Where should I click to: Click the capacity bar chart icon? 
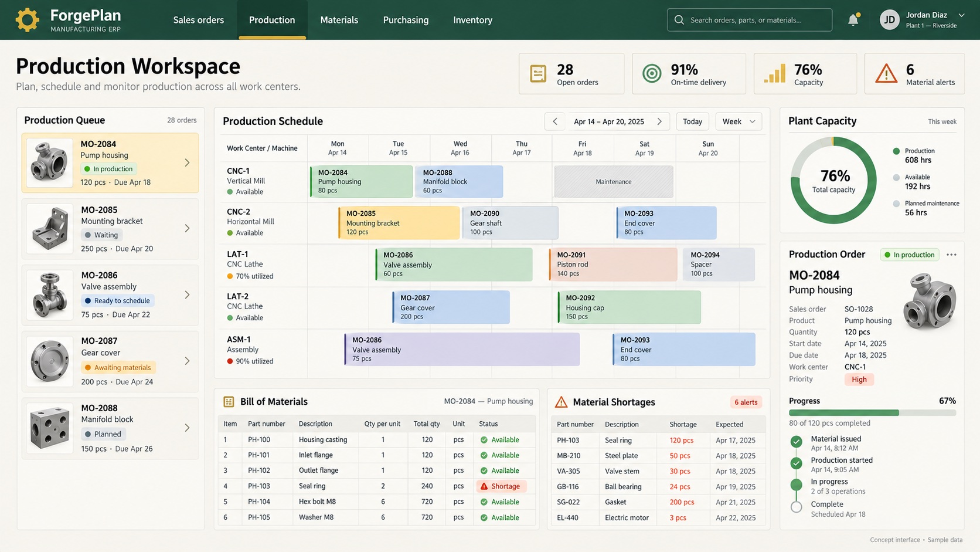click(774, 74)
